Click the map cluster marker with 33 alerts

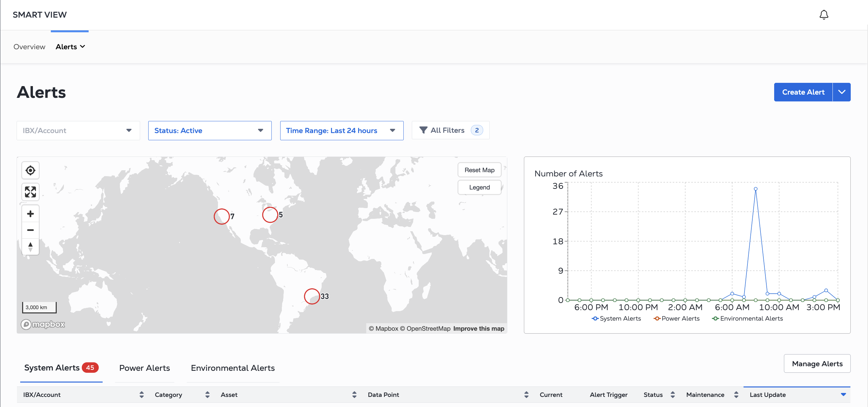click(312, 296)
